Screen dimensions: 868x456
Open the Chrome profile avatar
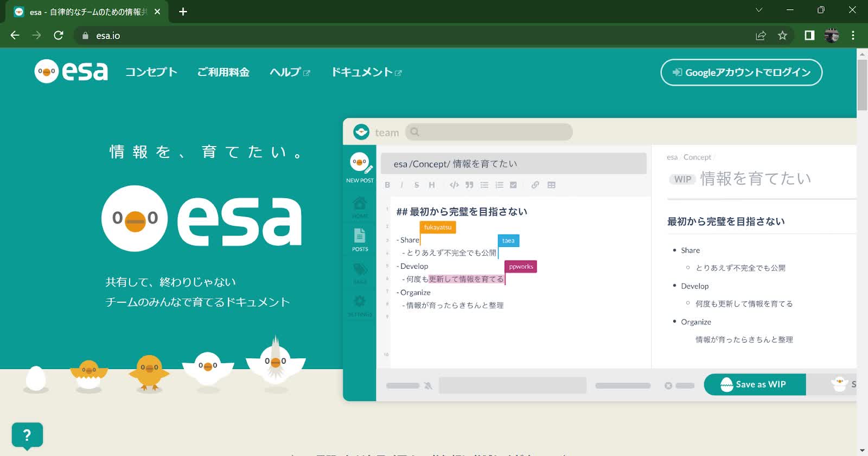click(832, 35)
